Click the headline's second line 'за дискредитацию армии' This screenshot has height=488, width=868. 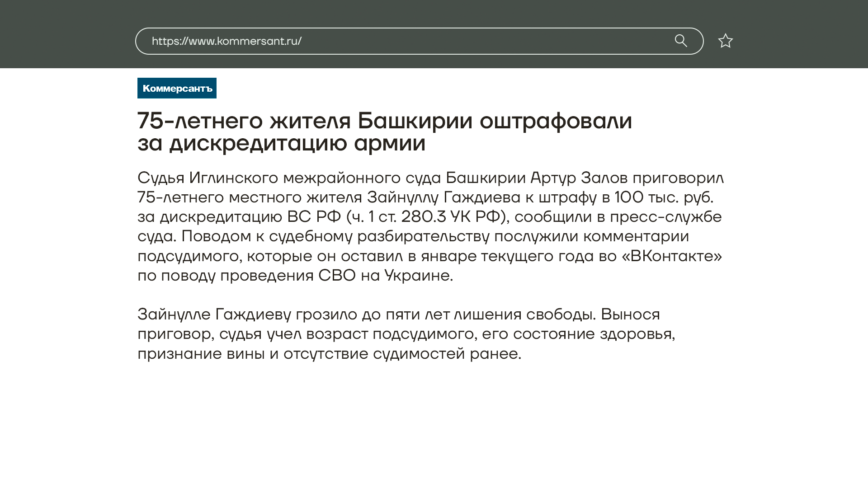[281, 143]
